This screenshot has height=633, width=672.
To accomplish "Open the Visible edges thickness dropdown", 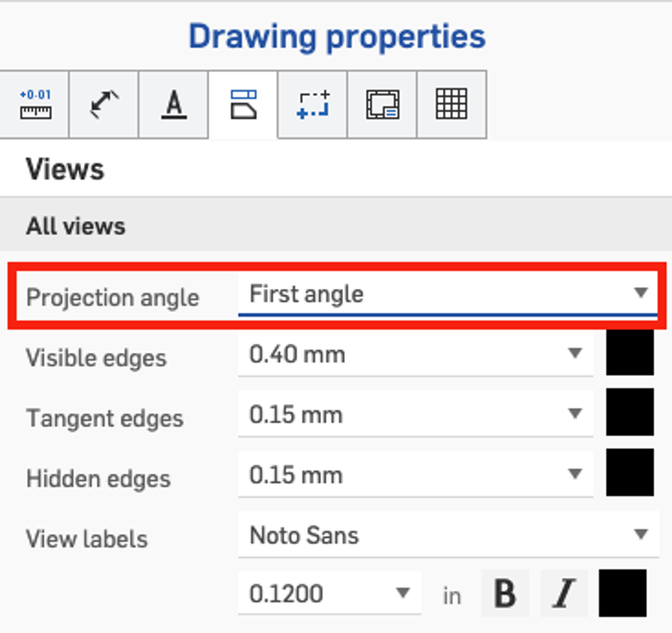I will [415, 354].
